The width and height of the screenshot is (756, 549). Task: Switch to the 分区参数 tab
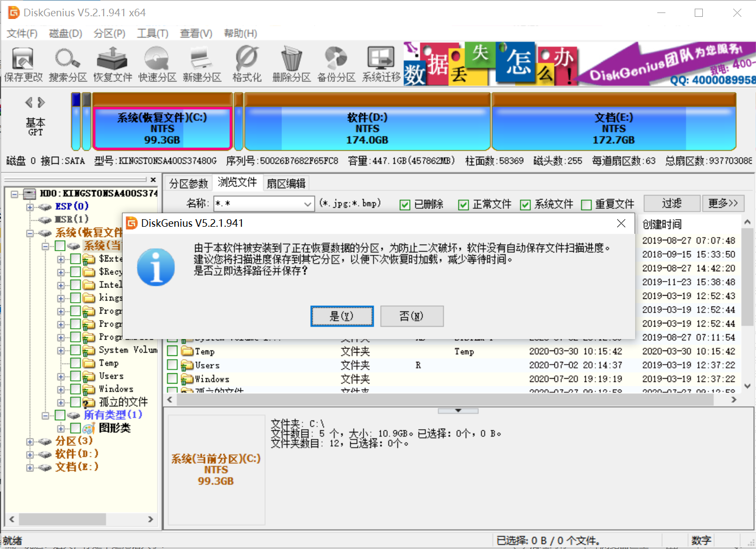tap(189, 183)
